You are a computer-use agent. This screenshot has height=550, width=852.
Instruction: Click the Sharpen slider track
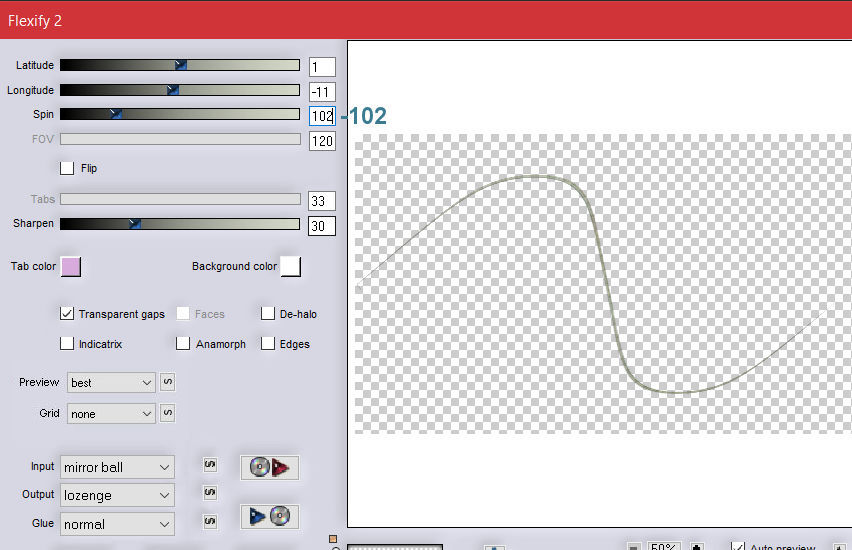(180, 224)
